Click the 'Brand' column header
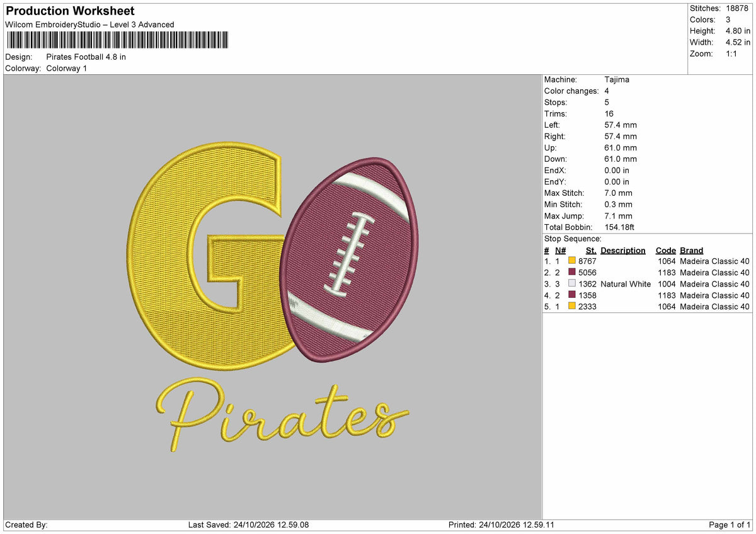 click(692, 250)
